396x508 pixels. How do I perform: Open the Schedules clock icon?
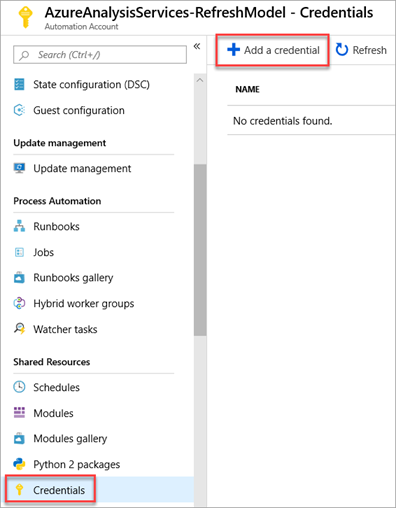point(19,387)
